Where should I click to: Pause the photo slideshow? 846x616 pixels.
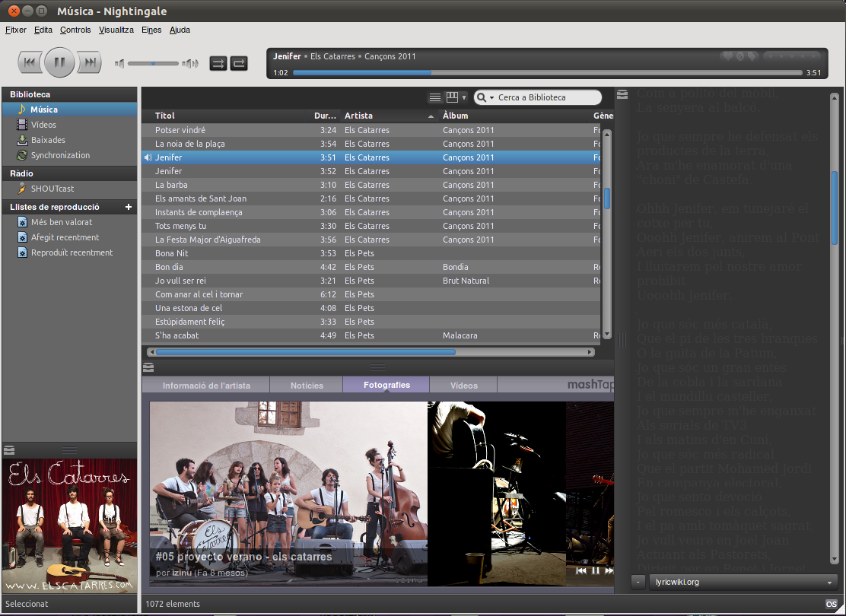click(596, 570)
